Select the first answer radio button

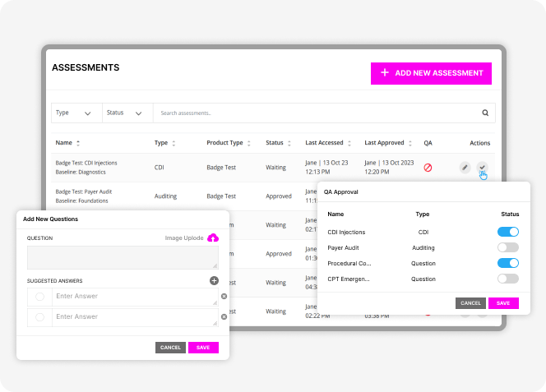(x=39, y=296)
